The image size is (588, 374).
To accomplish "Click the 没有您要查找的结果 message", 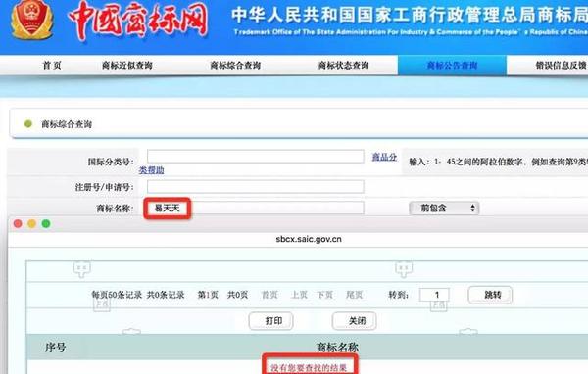I will coord(309,368).
